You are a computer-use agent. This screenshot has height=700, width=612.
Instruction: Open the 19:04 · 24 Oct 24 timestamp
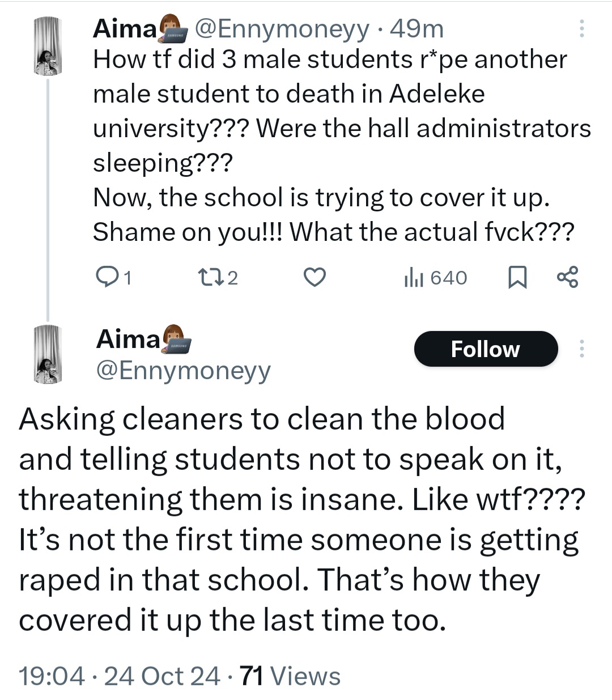[119, 676]
